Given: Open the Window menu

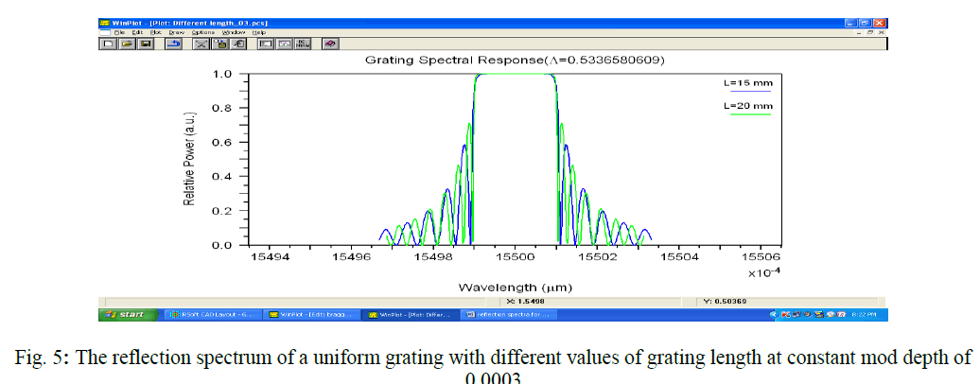Looking at the screenshot, I should click(232, 32).
